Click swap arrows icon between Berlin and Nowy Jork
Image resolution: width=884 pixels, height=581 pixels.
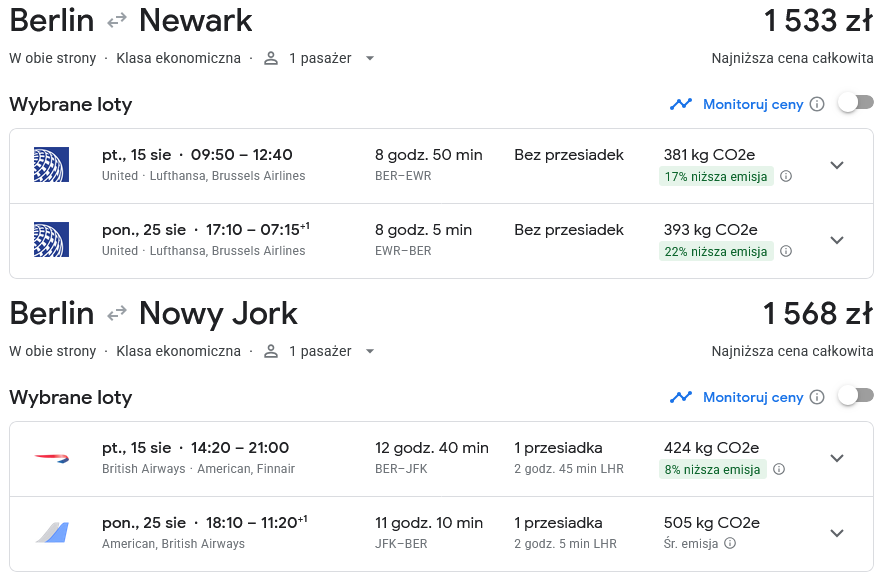tap(117, 313)
